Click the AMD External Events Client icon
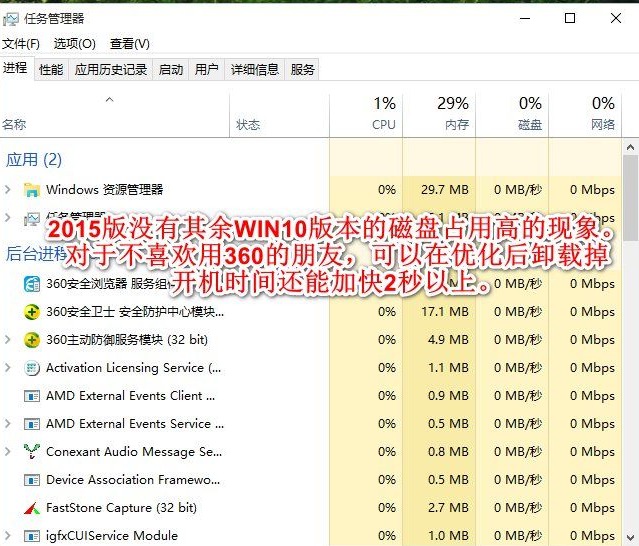Image resolution: width=639 pixels, height=546 pixels. 32,396
